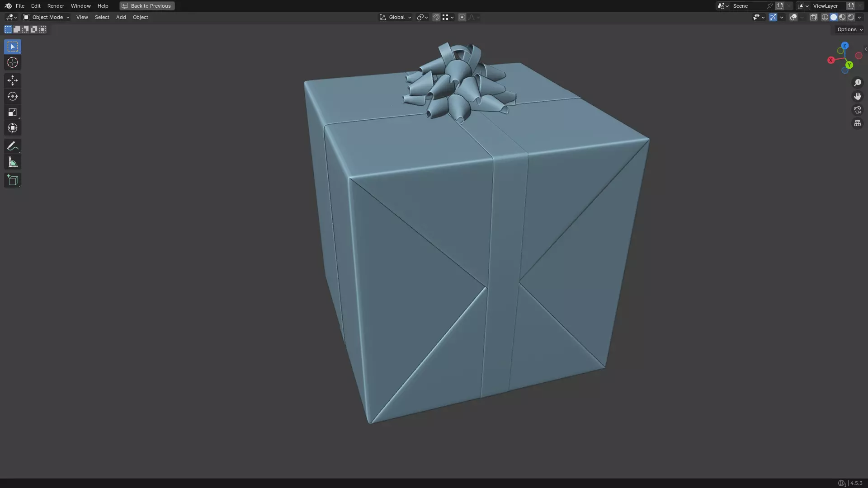
Task: Click the blue Z axis gizmo ball
Action: tap(844, 46)
